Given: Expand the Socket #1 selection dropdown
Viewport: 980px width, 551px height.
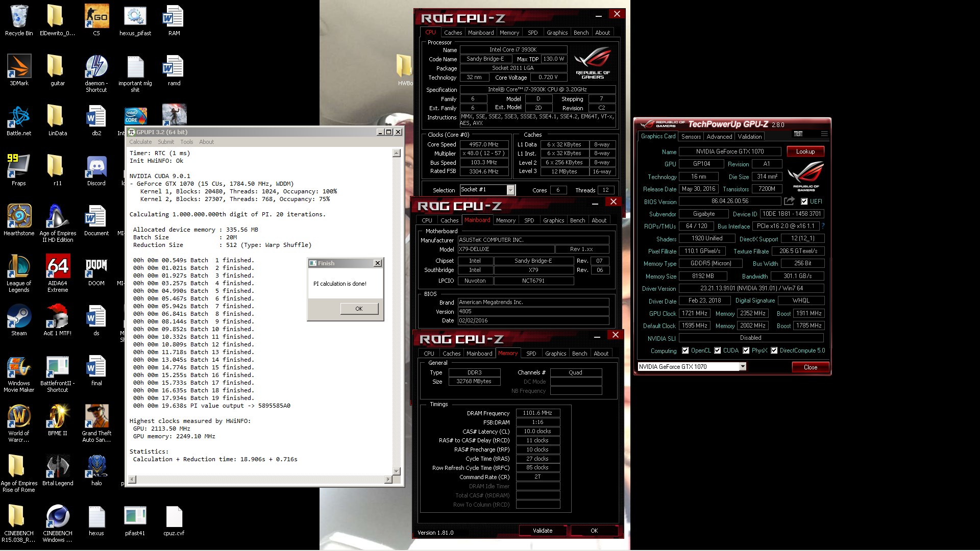Looking at the screenshot, I should pyautogui.click(x=510, y=190).
